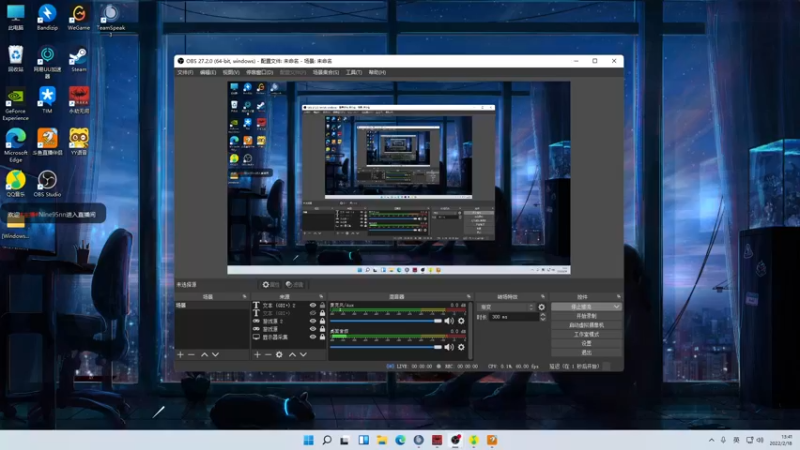Toggle lock on 显示器采集 source
The image size is (800, 450).
pos(322,337)
